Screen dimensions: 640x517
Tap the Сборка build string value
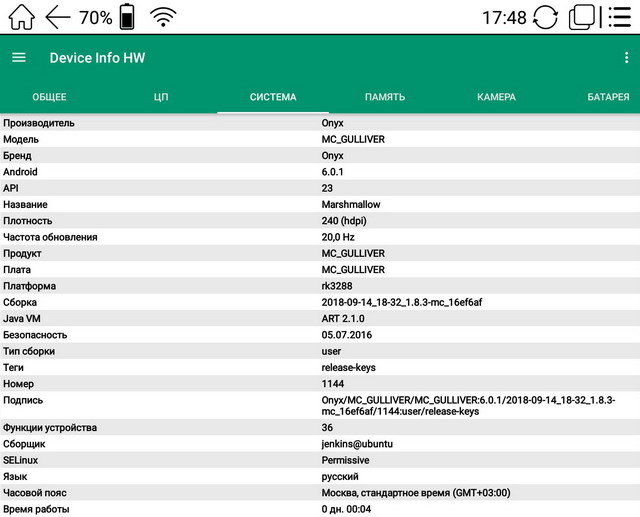click(x=402, y=302)
